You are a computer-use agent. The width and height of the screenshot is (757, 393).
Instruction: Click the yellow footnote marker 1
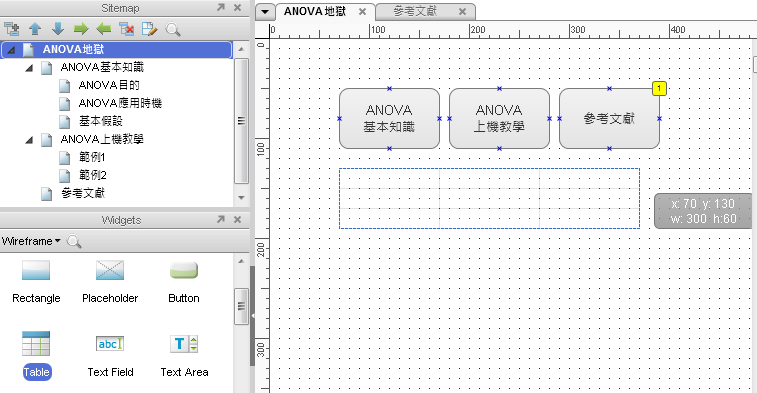click(659, 88)
